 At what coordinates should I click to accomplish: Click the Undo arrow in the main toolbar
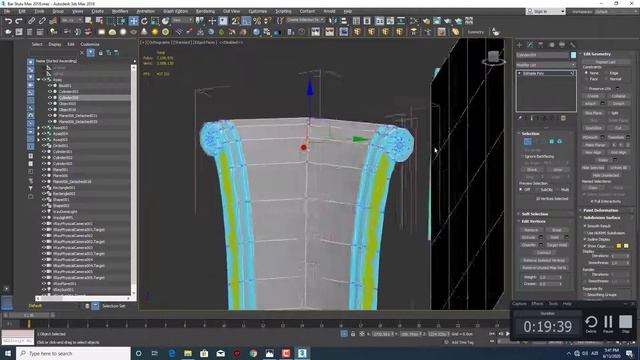[8, 21]
